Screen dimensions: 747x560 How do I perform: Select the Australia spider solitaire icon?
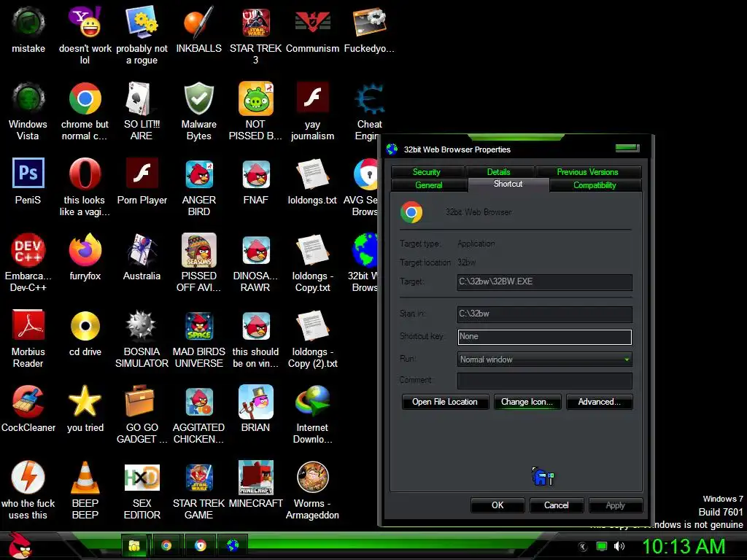click(142, 256)
